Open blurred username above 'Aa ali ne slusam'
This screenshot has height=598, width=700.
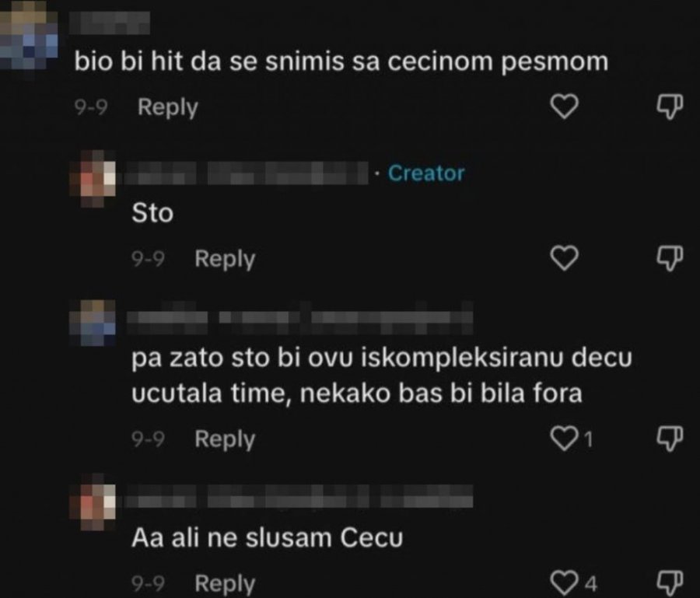(x=299, y=496)
